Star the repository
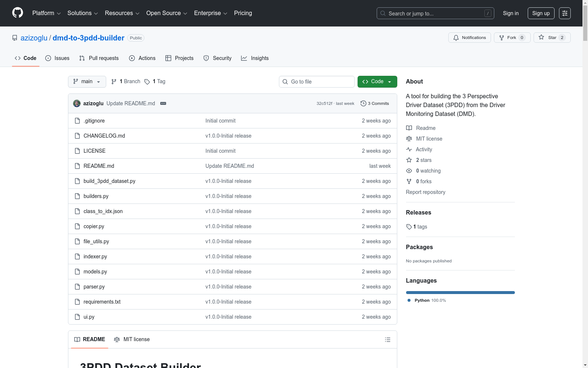 pos(552,38)
